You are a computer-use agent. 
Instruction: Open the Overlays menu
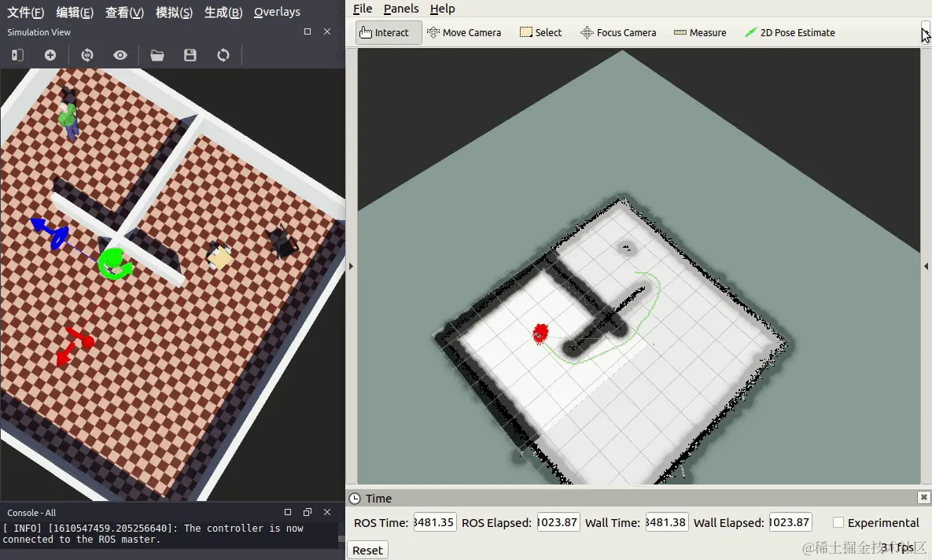click(277, 12)
